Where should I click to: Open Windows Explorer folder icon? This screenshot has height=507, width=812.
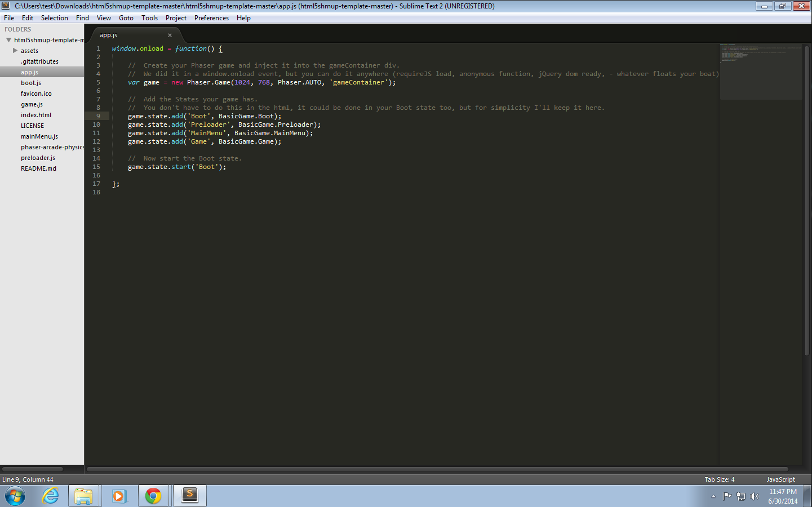83,496
